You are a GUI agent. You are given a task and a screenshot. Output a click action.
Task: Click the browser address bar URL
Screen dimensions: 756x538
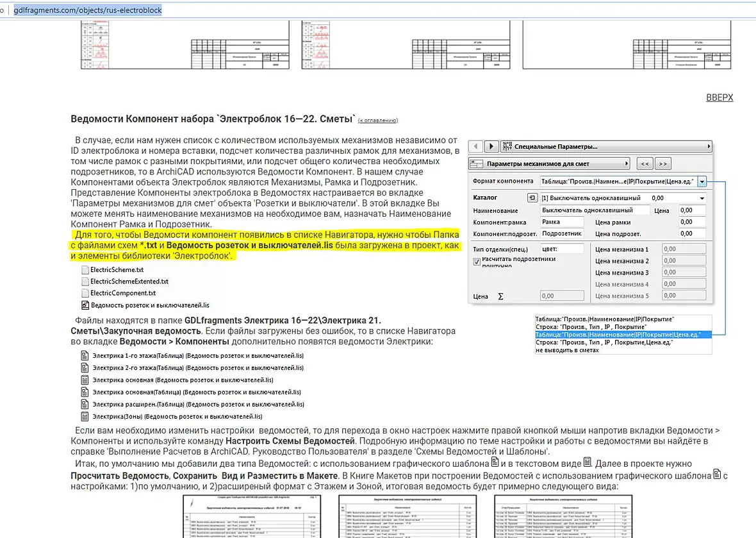(x=88, y=10)
